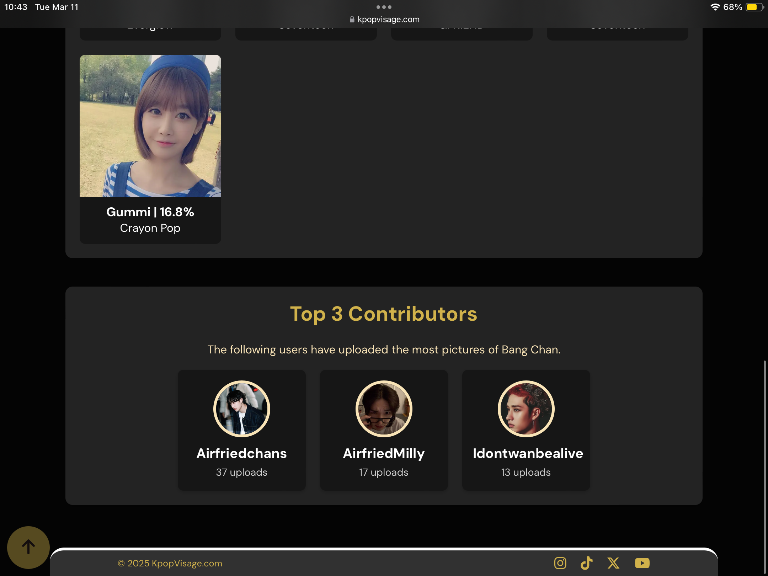Click the contributors description sentence
The width and height of the screenshot is (768, 576).
coord(384,350)
